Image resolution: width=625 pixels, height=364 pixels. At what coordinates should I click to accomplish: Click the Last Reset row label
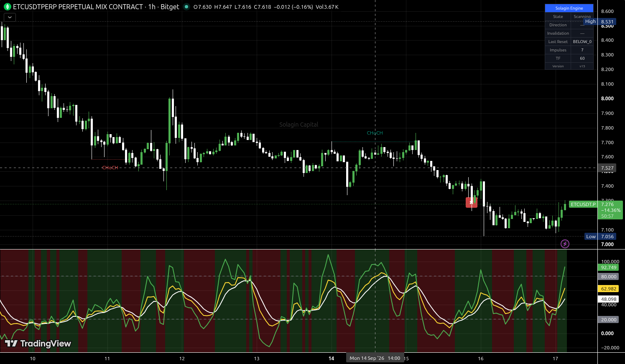(x=558, y=42)
